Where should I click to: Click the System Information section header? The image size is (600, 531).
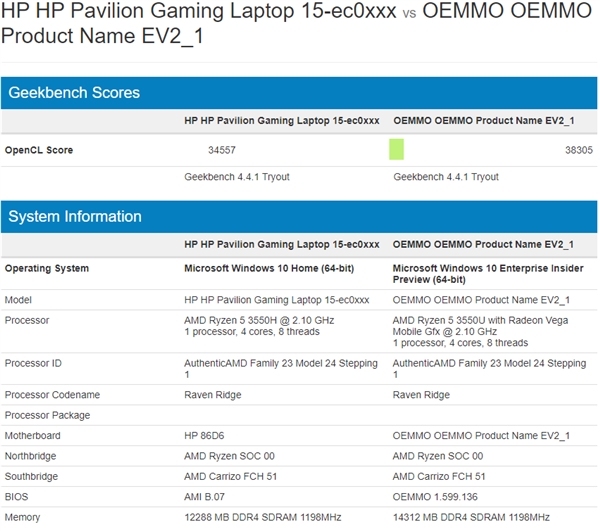coord(75,217)
